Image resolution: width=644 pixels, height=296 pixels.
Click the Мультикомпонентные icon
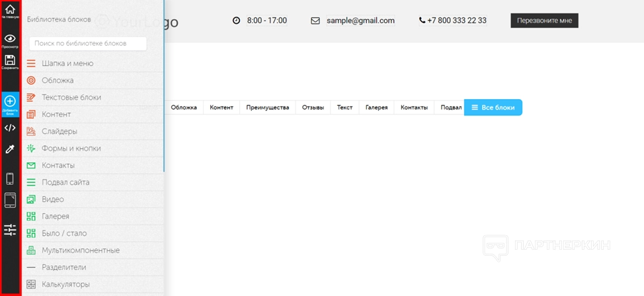pyautogui.click(x=31, y=250)
